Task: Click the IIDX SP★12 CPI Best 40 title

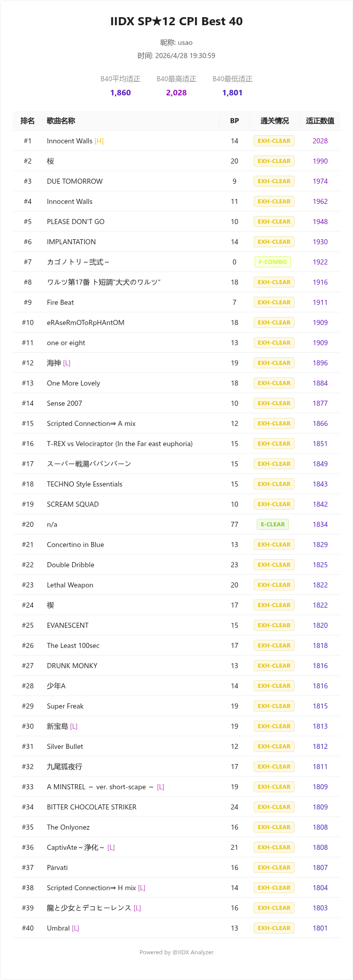Action: pos(177,21)
